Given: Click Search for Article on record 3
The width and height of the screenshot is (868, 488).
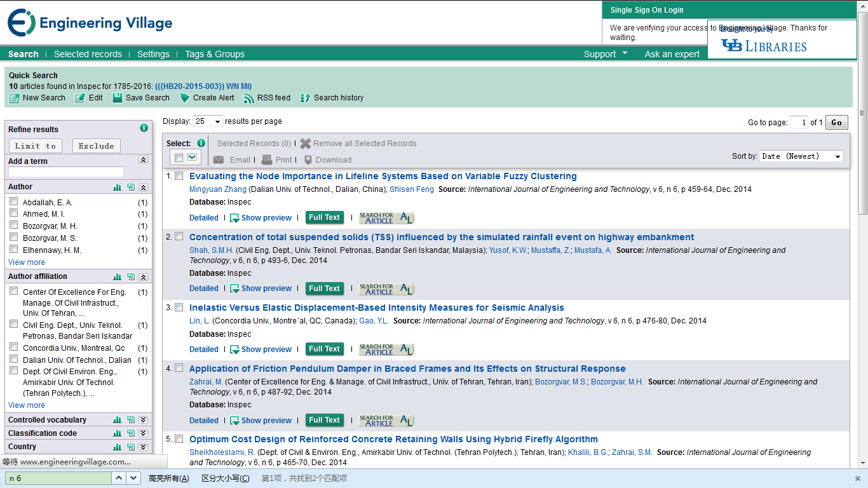Looking at the screenshot, I should (386, 349).
